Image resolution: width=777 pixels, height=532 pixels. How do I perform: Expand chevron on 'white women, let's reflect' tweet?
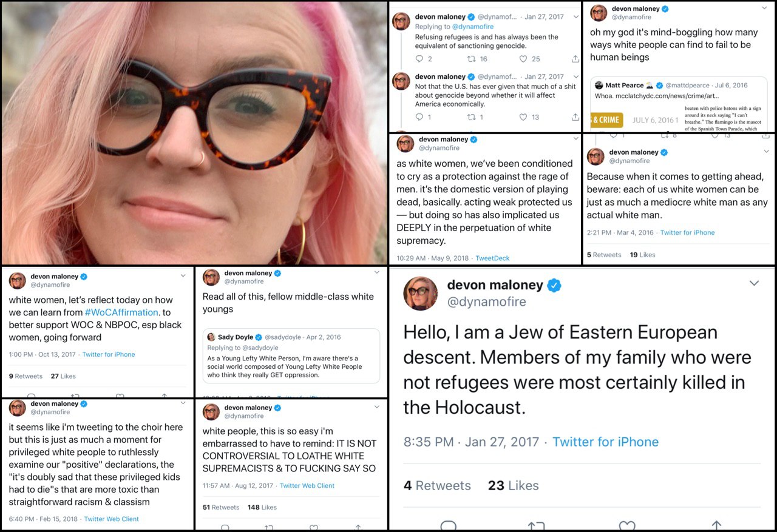pos(183,275)
